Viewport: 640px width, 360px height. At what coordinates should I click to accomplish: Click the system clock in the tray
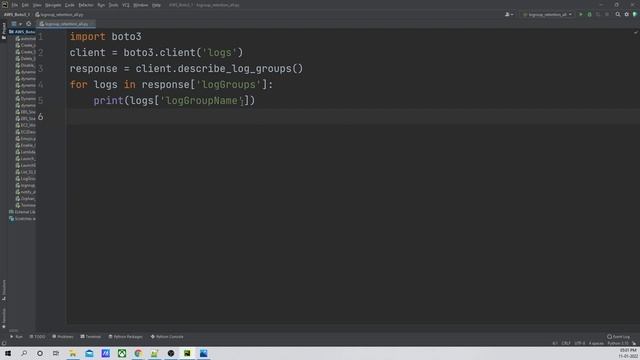coord(628,353)
